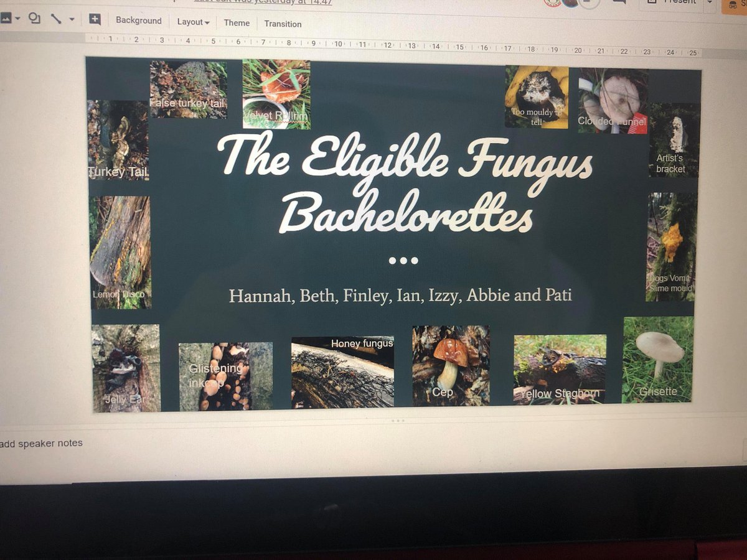This screenshot has height=560, width=747.
Task: Select the False turkey tail photo
Action: tap(189, 89)
